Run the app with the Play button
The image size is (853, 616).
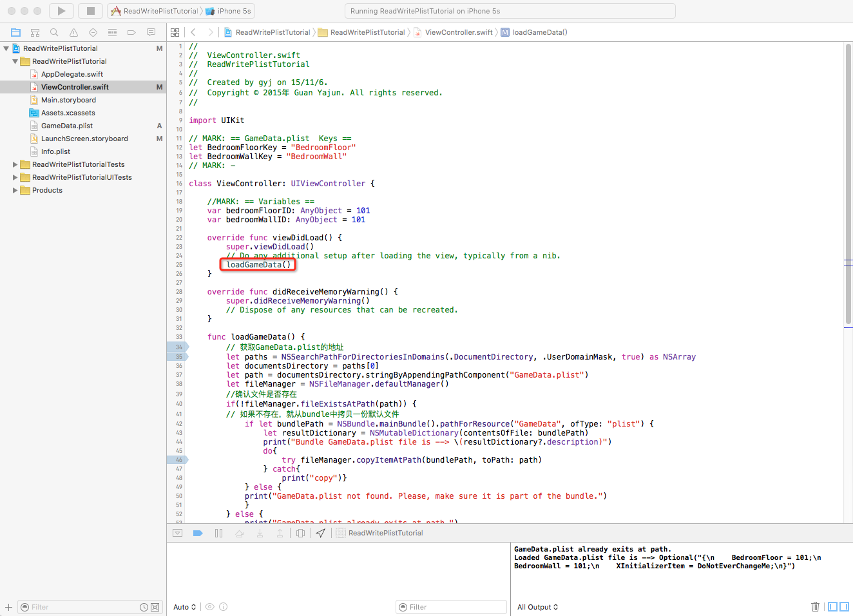(61, 11)
